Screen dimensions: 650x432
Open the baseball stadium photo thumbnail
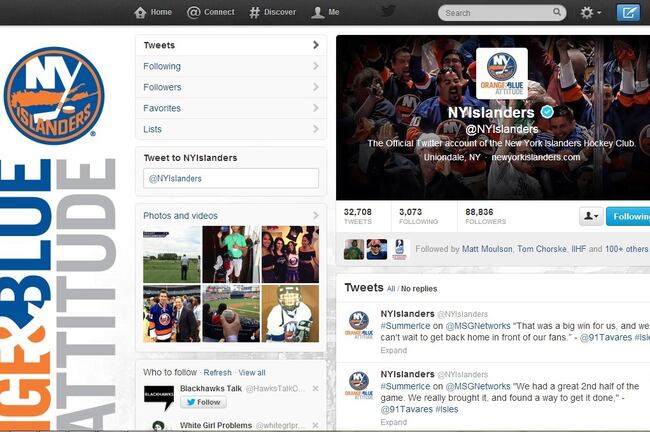tap(231, 313)
